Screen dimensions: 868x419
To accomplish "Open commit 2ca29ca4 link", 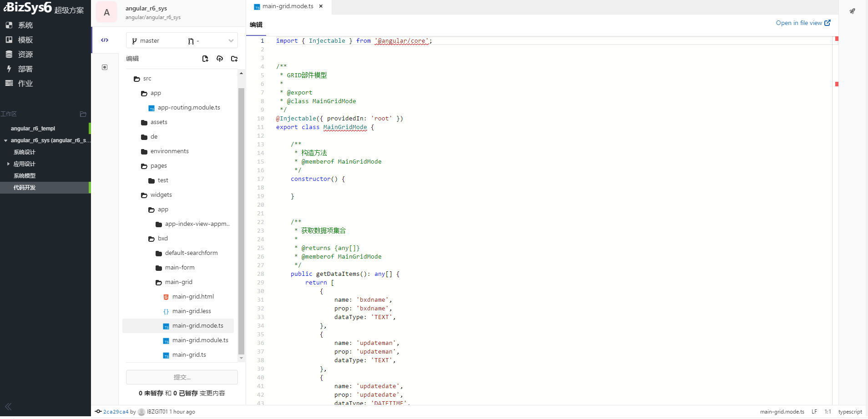I will pyautogui.click(x=116, y=412).
